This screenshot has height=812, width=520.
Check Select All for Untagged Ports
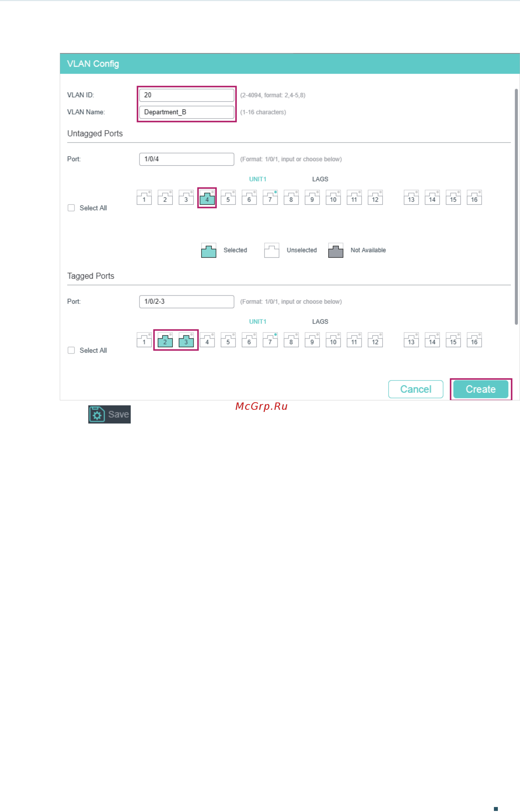(x=71, y=208)
